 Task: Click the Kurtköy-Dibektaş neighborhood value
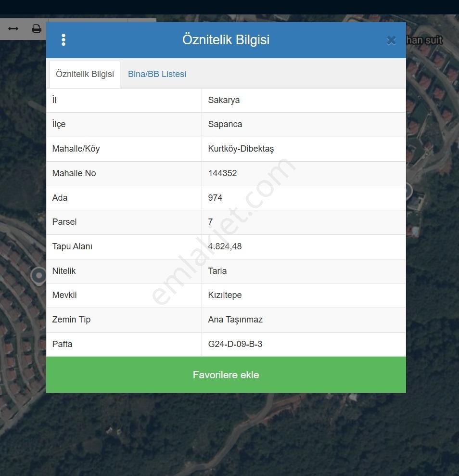coord(241,149)
